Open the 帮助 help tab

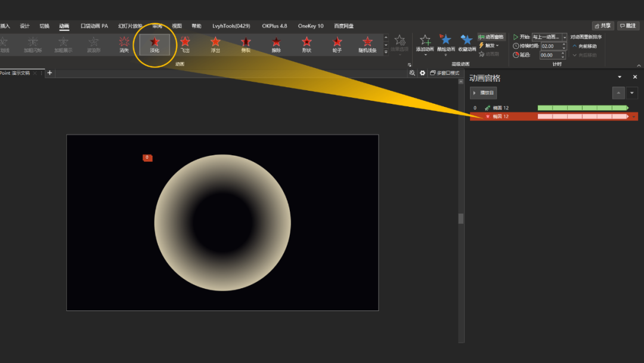point(197,26)
